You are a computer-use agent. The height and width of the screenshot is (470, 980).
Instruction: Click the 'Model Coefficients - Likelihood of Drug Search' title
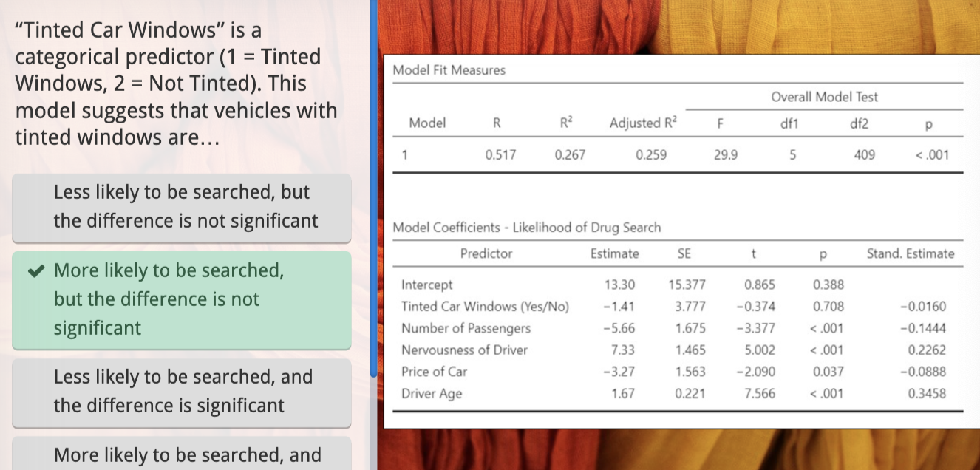coord(527,228)
